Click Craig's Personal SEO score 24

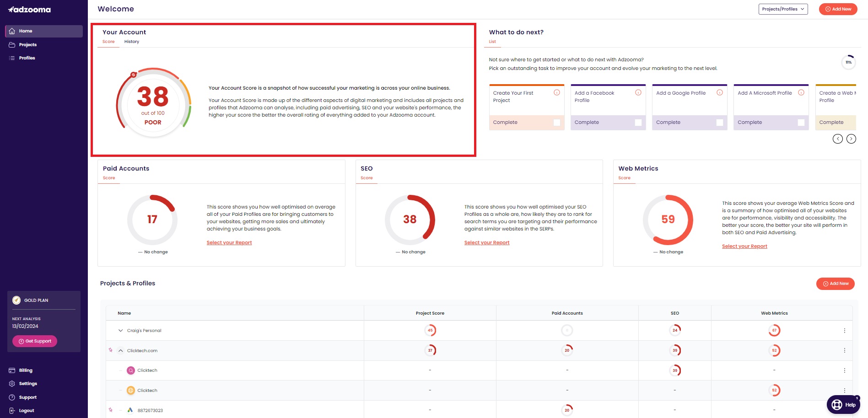tap(675, 330)
